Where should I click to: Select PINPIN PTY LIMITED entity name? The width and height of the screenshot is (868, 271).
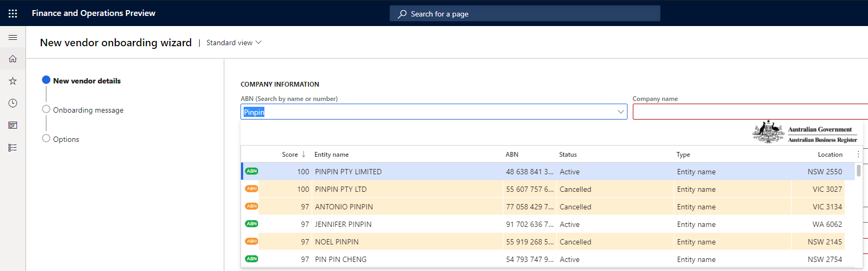[348, 172]
